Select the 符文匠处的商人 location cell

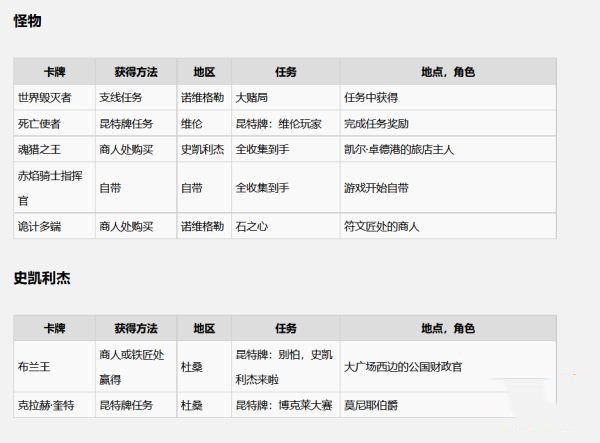point(381,227)
